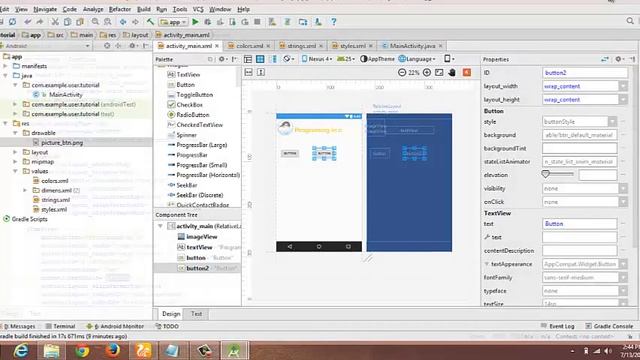Open the Build menu

coord(144,9)
